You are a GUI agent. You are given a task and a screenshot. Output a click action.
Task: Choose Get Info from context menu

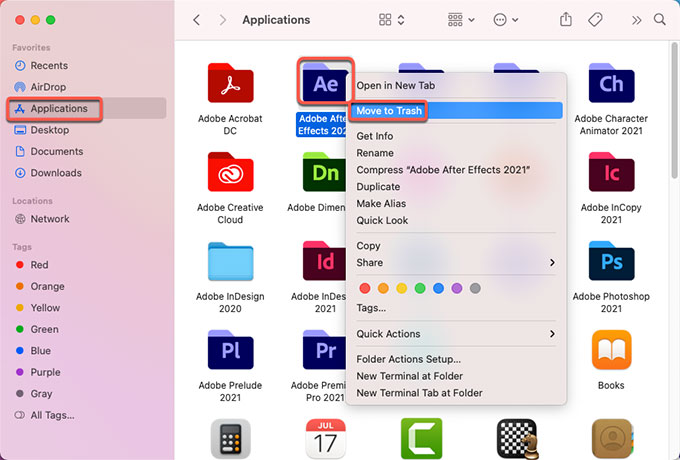click(x=456, y=136)
